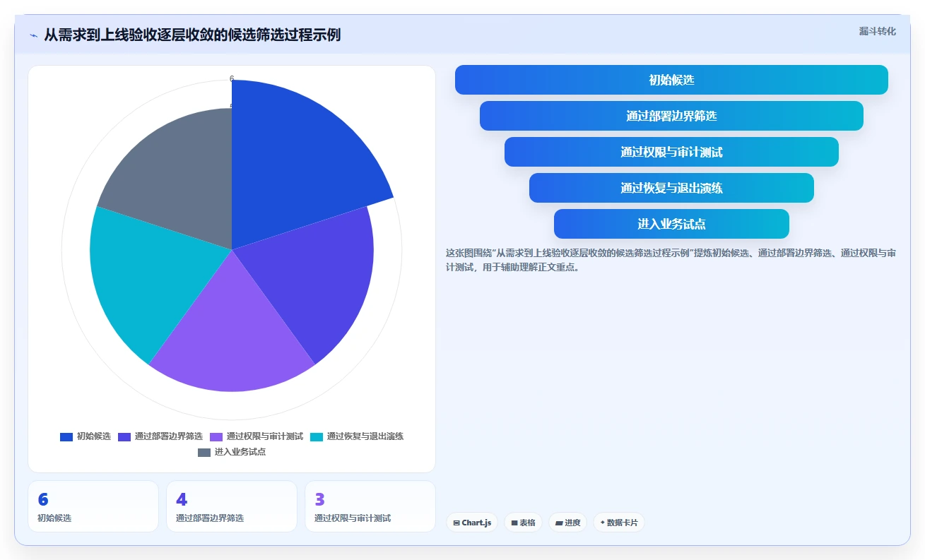Toggle the 通过权限与审计测试 legend color box

[x=216, y=436]
